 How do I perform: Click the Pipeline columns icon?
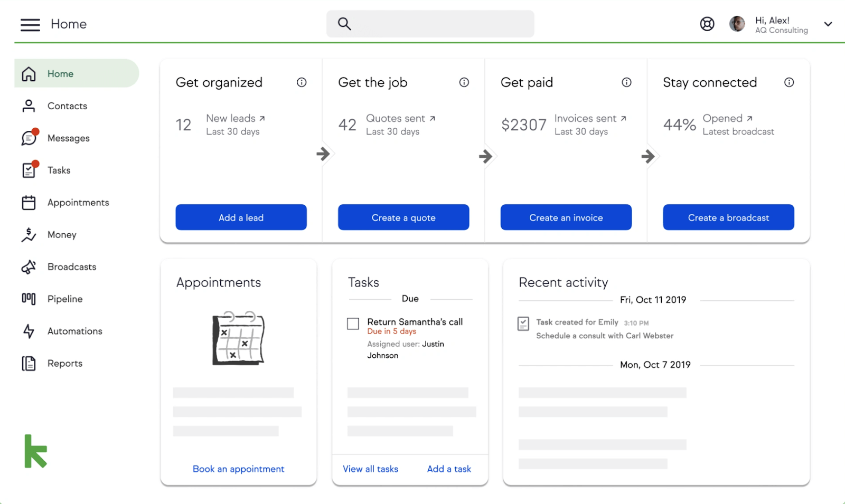pos(29,299)
